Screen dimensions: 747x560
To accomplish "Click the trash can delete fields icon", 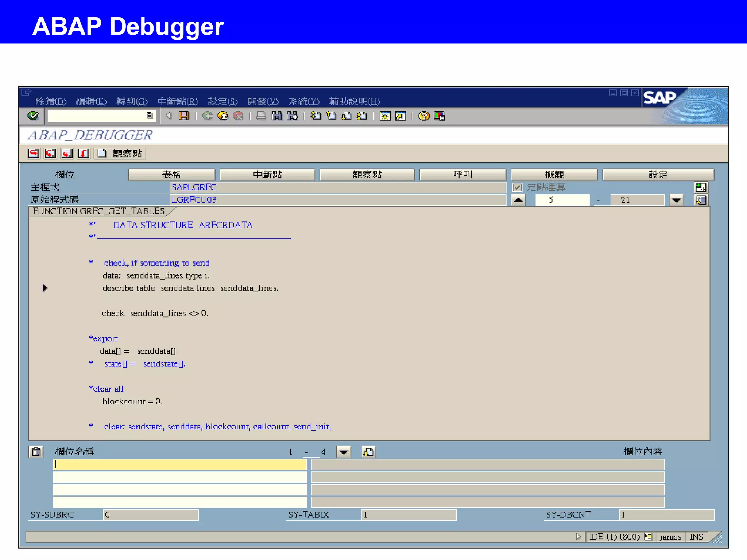I will click(x=36, y=452).
